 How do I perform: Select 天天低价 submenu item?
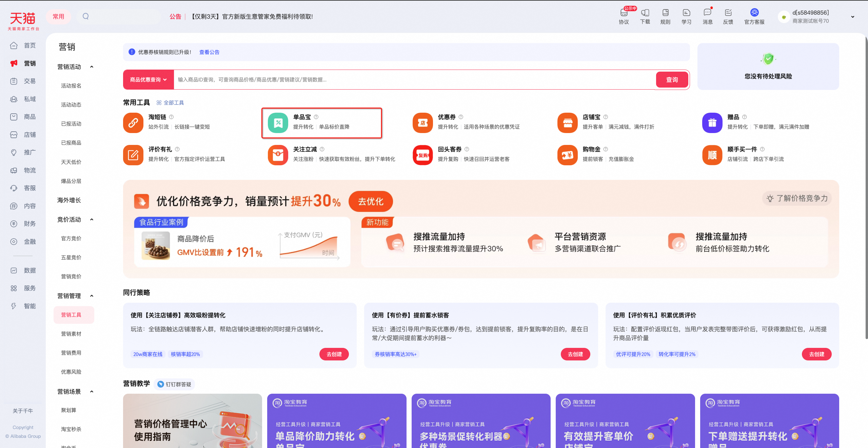point(71,162)
